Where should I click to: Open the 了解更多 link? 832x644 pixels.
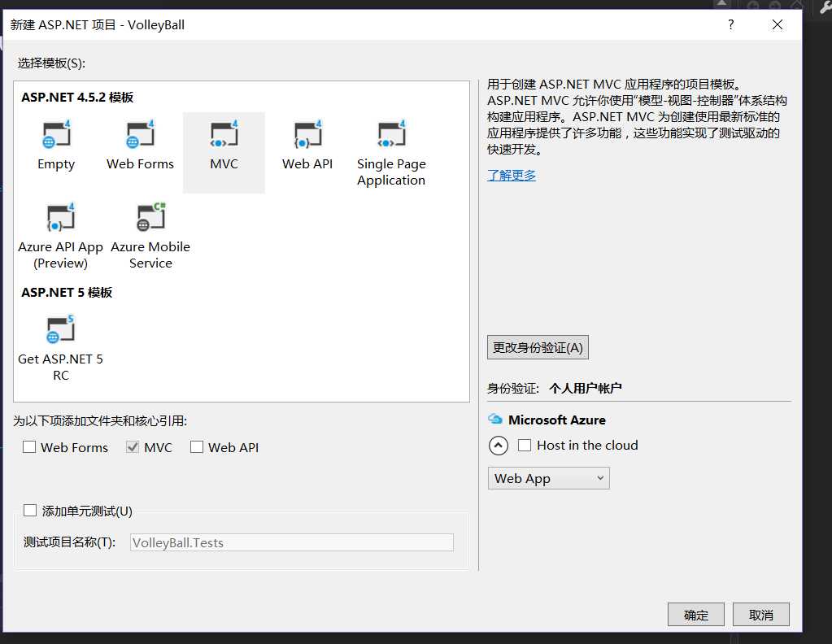512,175
